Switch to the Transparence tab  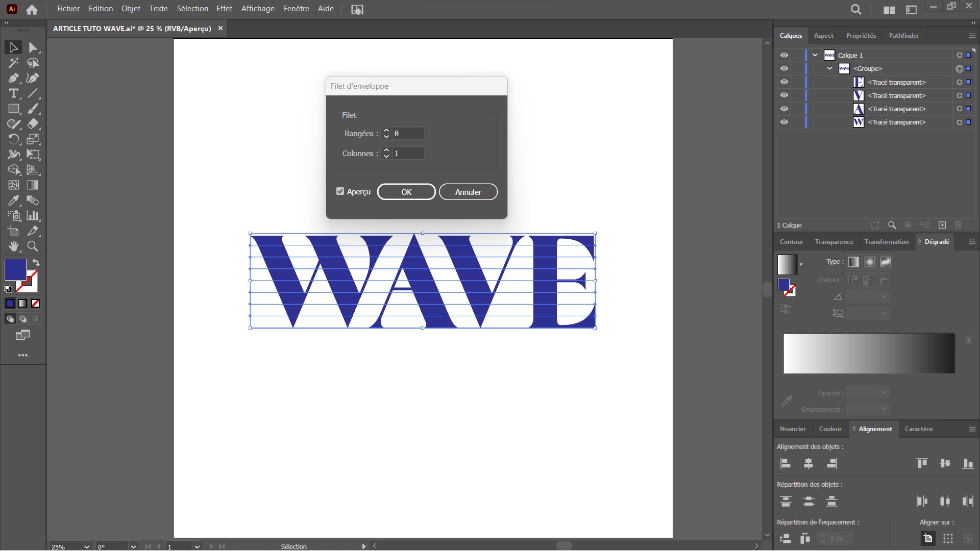pos(834,241)
